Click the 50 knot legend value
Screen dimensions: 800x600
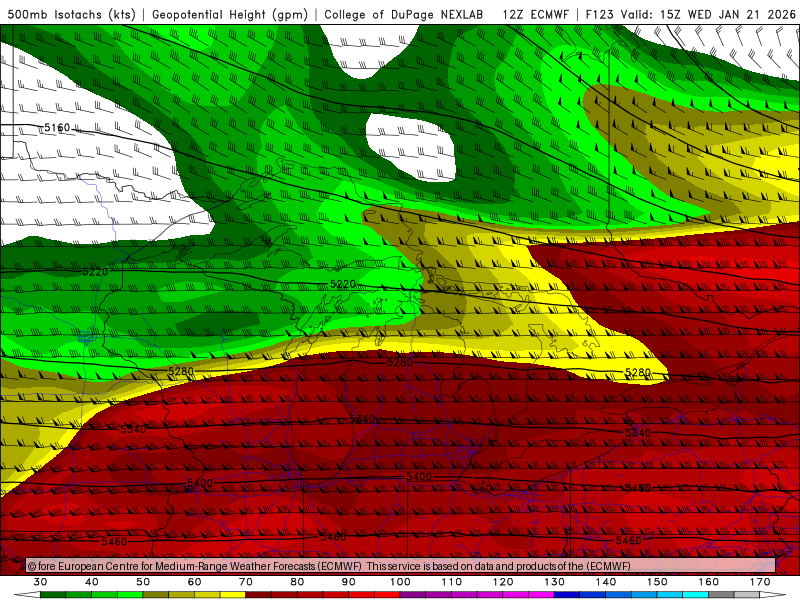[x=143, y=582]
